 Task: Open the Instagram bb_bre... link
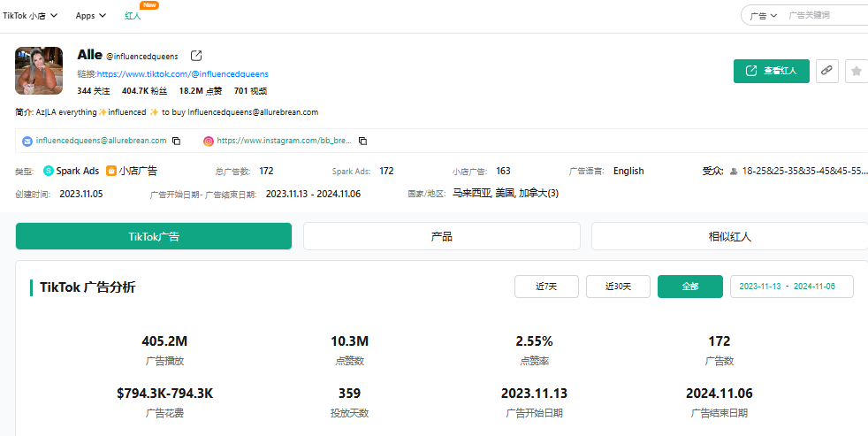tap(285, 141)
